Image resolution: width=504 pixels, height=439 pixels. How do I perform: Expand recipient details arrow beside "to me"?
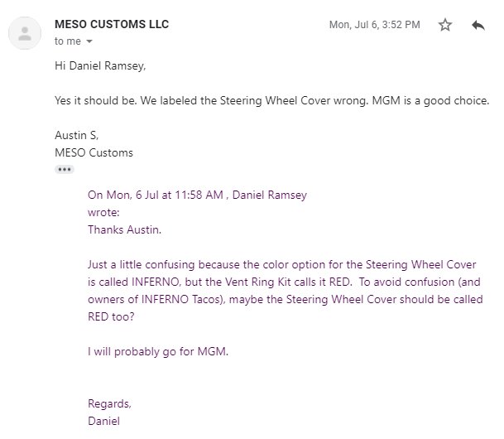pos(89,41)
